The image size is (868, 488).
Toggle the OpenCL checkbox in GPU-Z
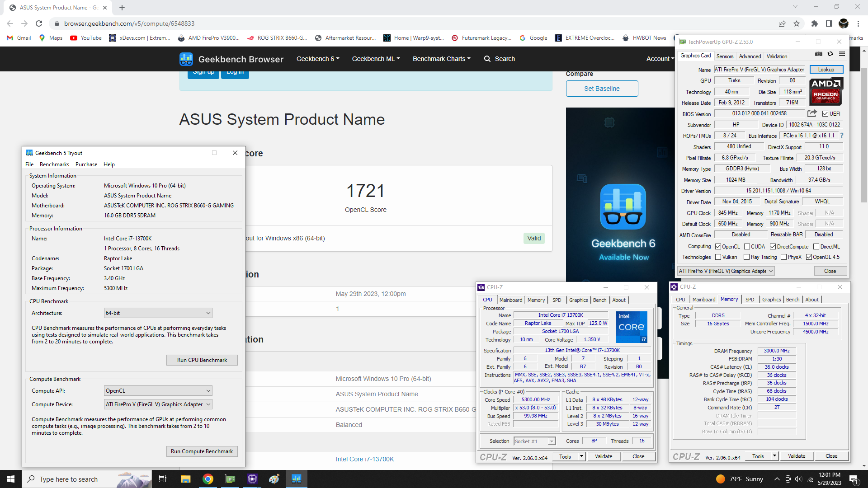(718, 247)
